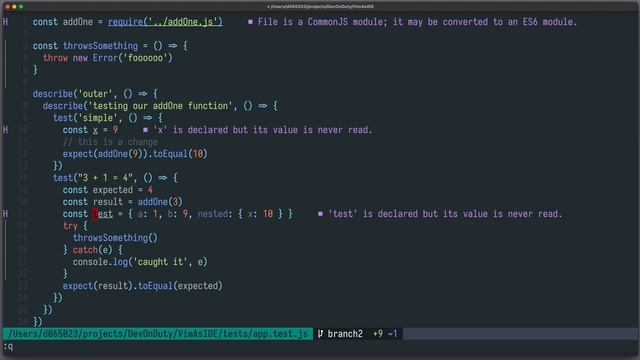
Task: Click the underlined require('../addOne.js') call
Action: tap(165, 22)
